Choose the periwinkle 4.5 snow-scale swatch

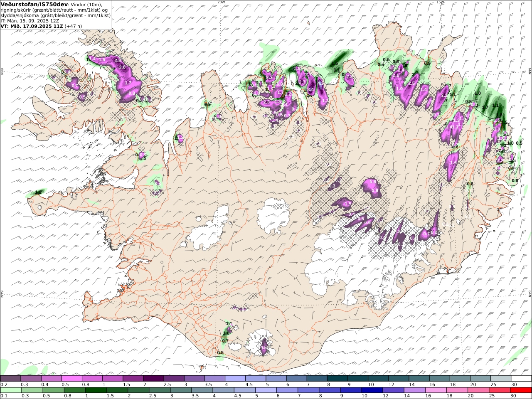(256, 379)
